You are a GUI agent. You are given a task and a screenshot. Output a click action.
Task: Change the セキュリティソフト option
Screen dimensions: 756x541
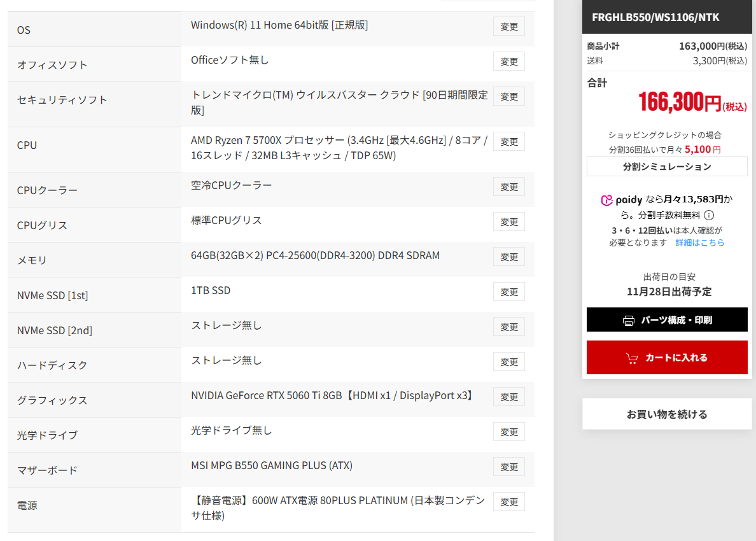pyautogui.click(x=509, y=97)
